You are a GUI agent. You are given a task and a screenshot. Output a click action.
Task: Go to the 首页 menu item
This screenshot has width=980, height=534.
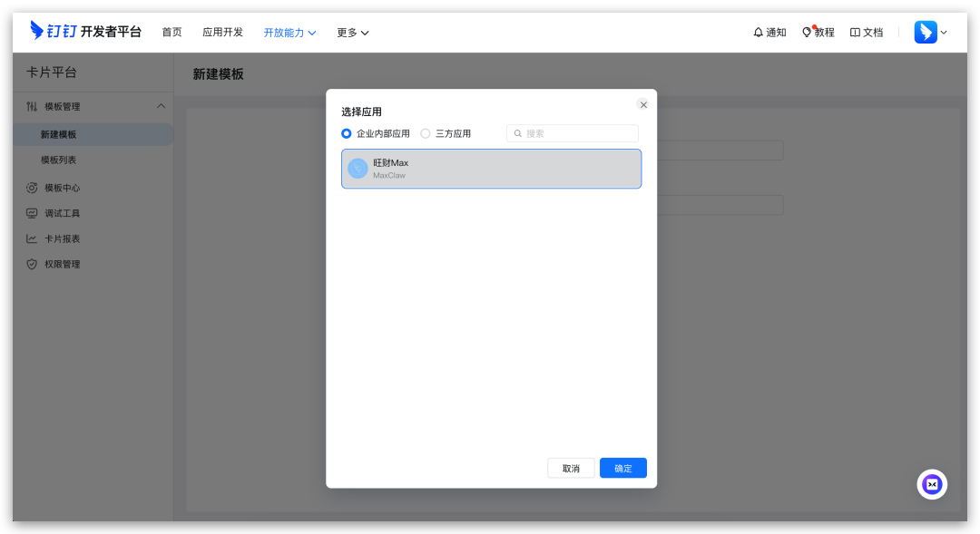click(171, 32)
